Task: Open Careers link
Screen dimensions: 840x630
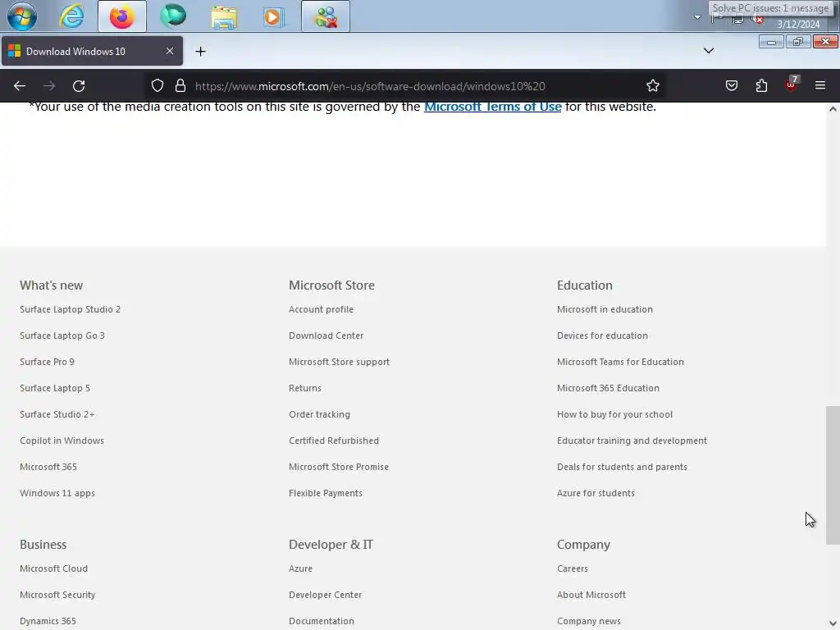Action: point(572,568)
